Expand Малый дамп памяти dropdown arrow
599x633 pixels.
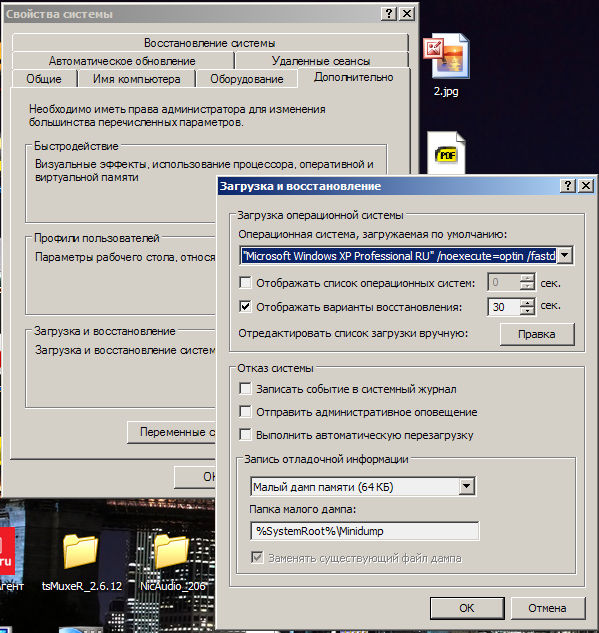click(467, 486)
